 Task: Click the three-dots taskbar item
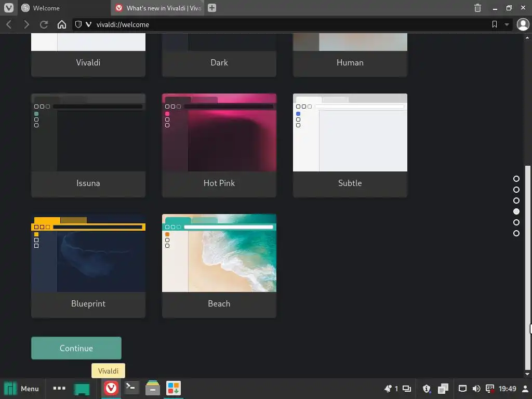click(59, 388)
